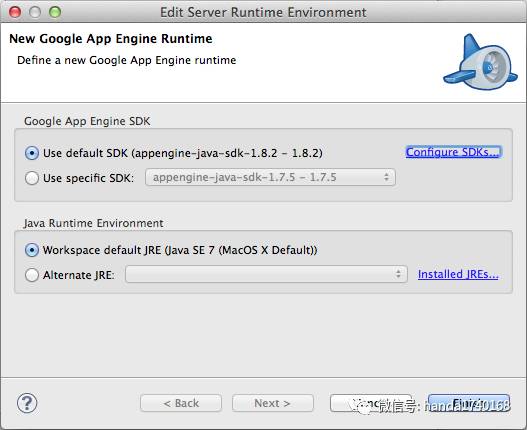Expand the Alternate JRE combo box
This screenshot has height=430, width=527.
point(266,274)
